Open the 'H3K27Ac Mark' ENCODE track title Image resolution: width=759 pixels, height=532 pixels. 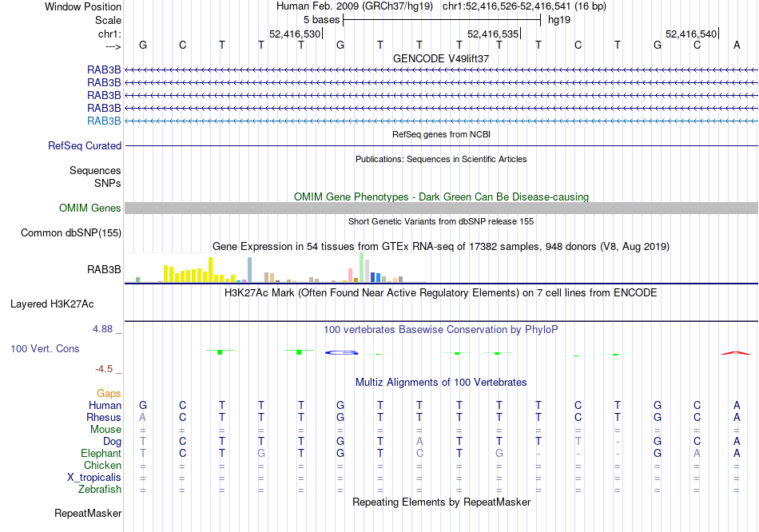(441, 293)
